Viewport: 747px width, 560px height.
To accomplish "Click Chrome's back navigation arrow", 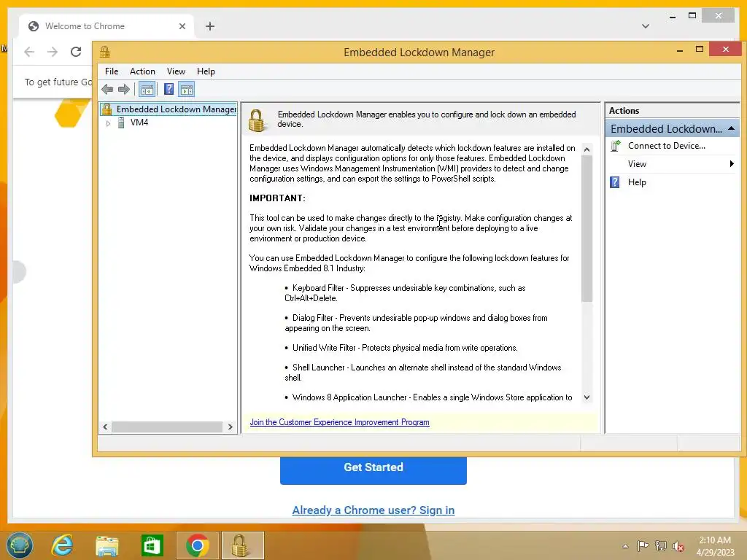I will tap(29, 52).
